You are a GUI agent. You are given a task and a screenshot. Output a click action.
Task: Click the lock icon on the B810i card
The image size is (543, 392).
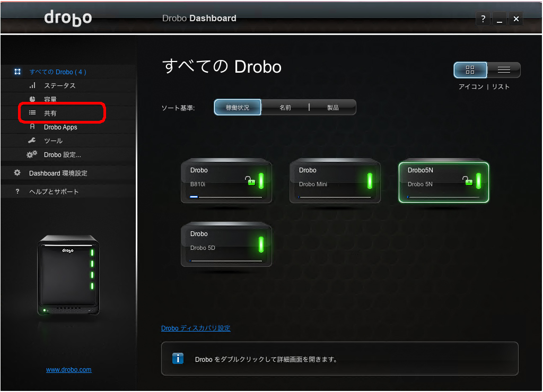click(250, 180)
